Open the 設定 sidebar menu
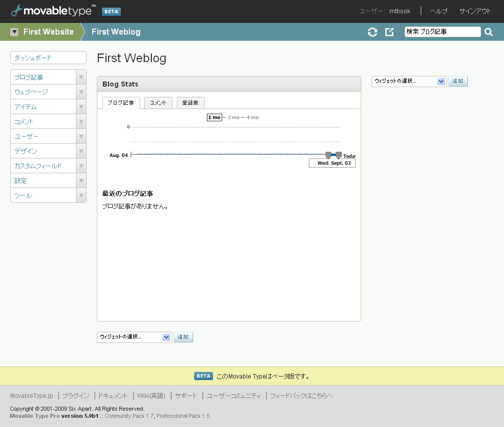This screenshot has height=427, width=504. pos(43,180)
